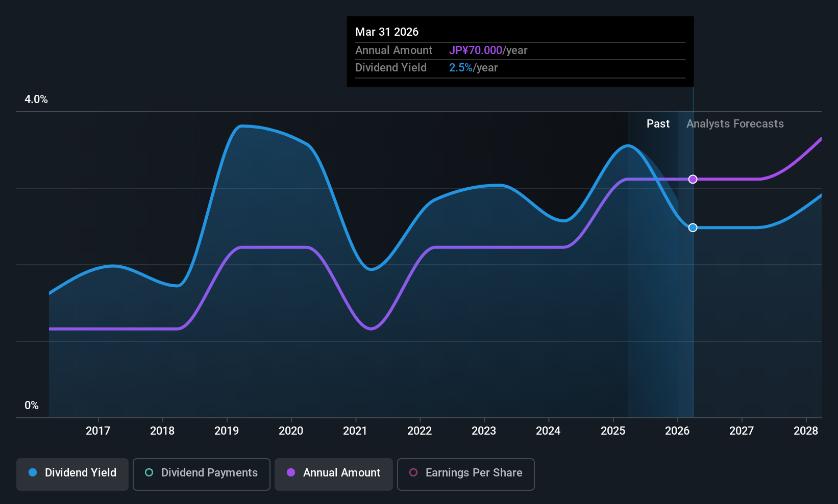Click the teal Dividend Payments legend circle
Screen dimensions: 838x504
[x=149, y=472]
